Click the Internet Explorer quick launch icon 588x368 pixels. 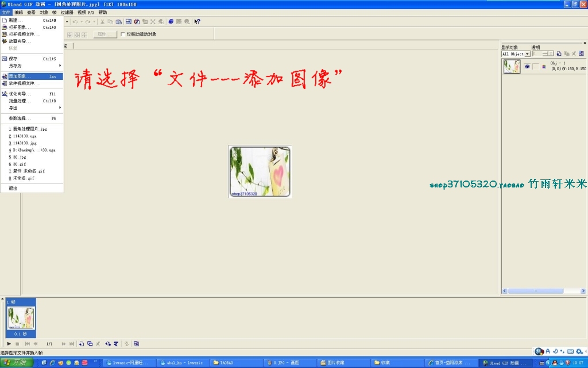click(52, 363)
